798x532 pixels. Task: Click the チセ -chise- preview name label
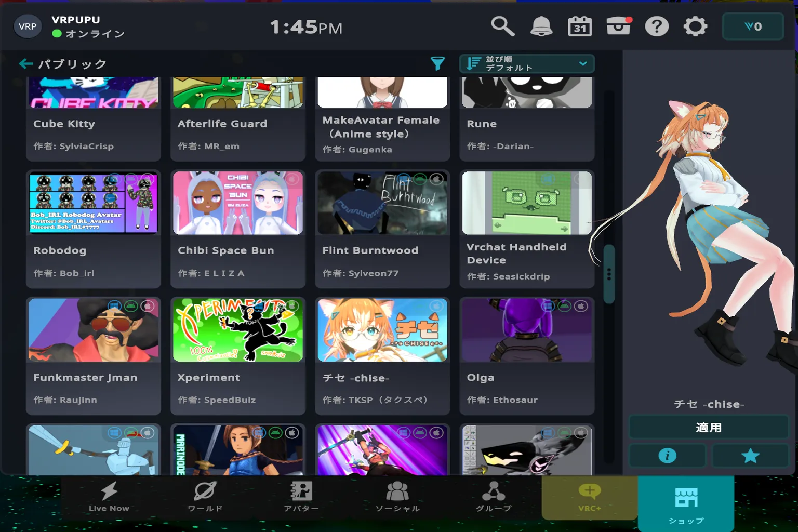pos(709,404)
